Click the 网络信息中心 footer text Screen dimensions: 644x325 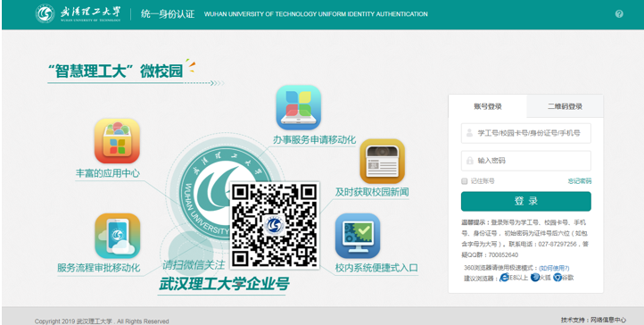[608, 320]
